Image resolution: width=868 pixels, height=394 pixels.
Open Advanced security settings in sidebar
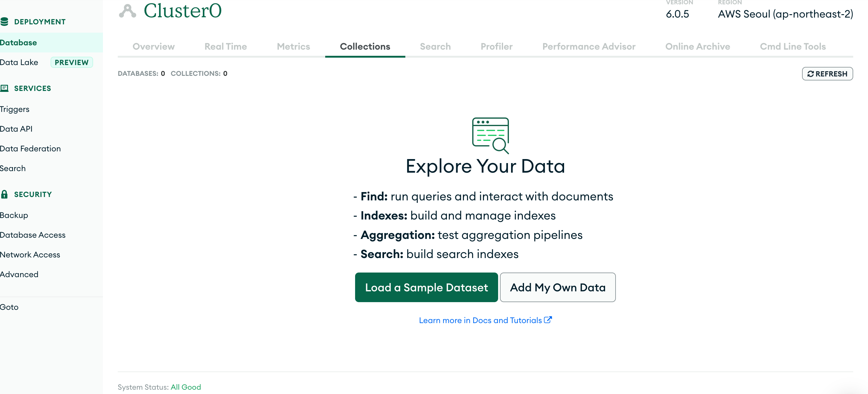tap(19, 274)
